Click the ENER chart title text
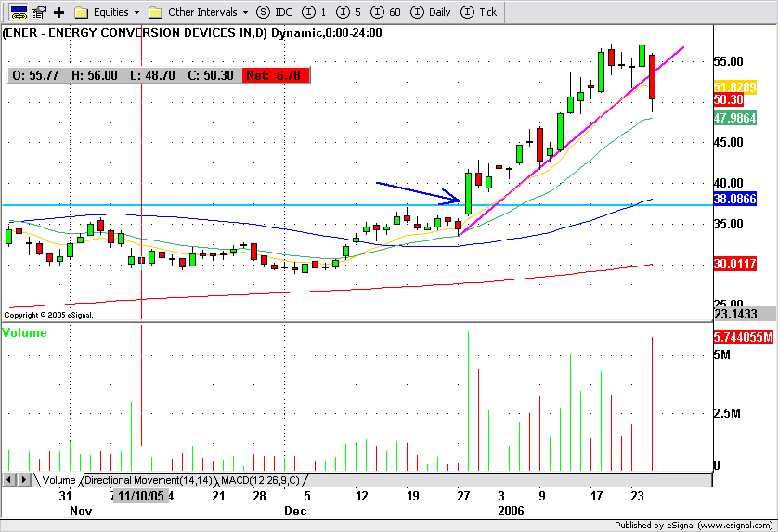Screen dimensions: 778x532 pos(192,33)
